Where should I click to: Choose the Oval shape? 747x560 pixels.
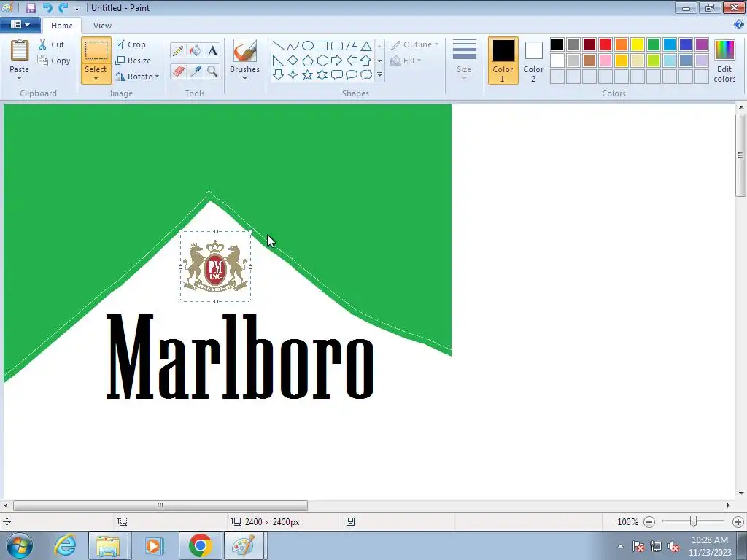coord(308,46)
